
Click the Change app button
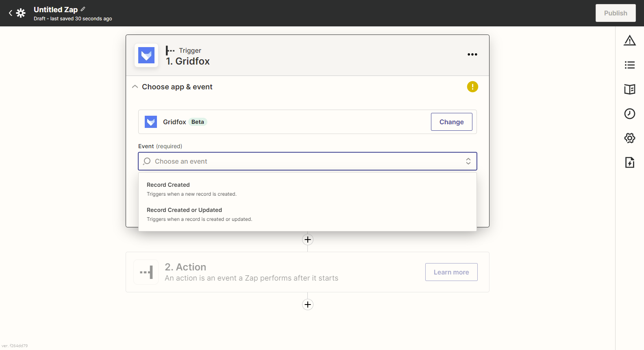pyautogui.click(x=451, y=122)
